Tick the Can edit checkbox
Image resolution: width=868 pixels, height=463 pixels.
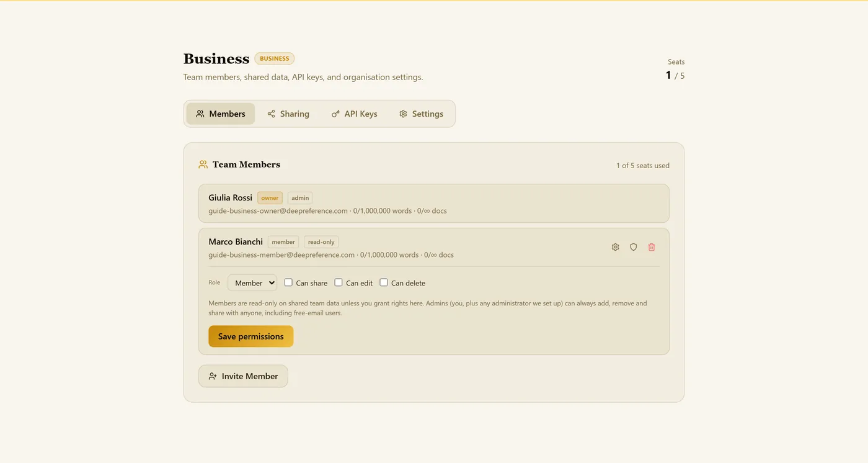point(339,282)
